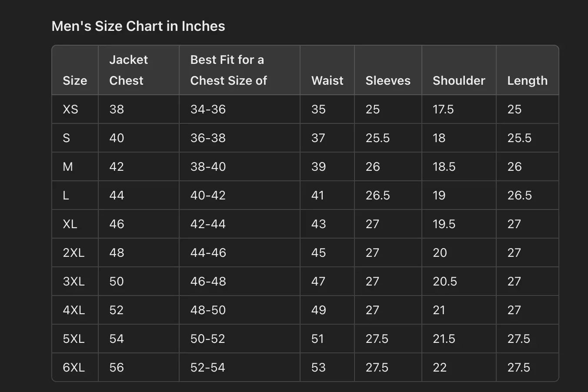The image size is (588, 392).
Task: Select the M size row label
Action: 68,166
